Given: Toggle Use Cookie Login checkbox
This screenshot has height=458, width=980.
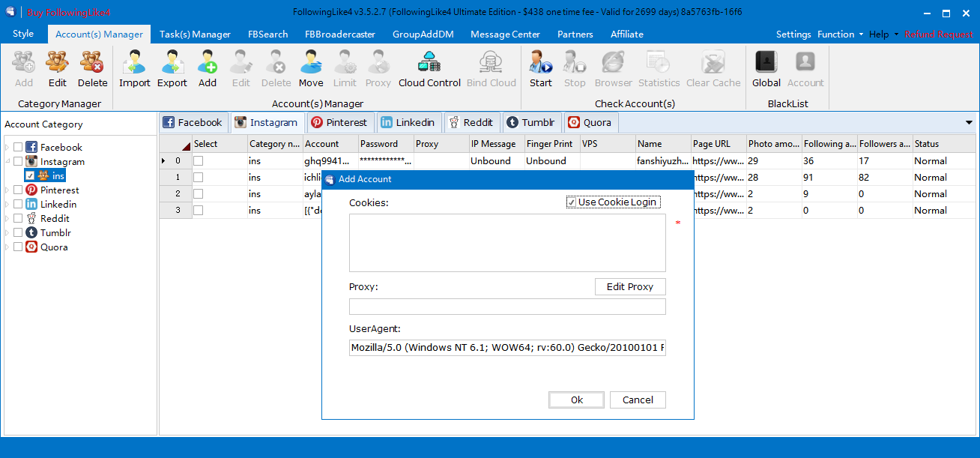Looking at the screenshot, I should (x=572, y=202).
